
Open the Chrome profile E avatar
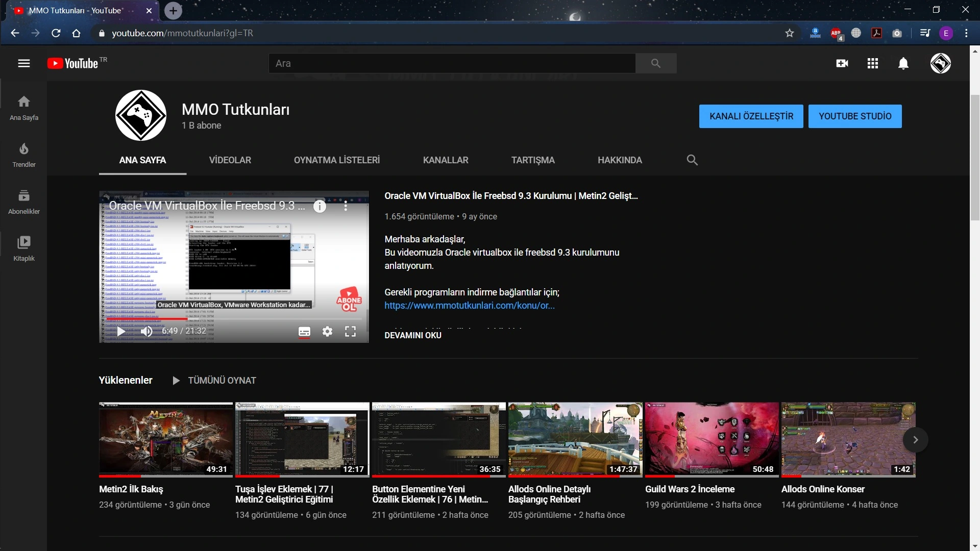pos(946,33)
